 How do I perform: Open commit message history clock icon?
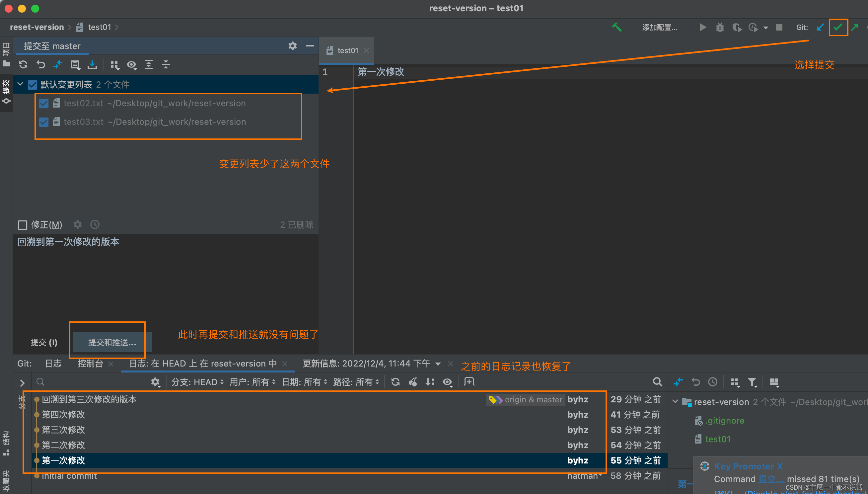[95, 224]
